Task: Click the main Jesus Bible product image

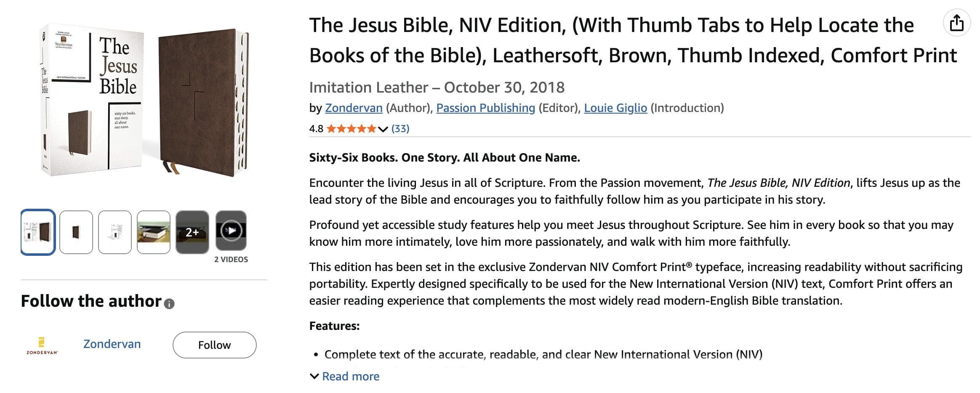Action: click(144, 101)
